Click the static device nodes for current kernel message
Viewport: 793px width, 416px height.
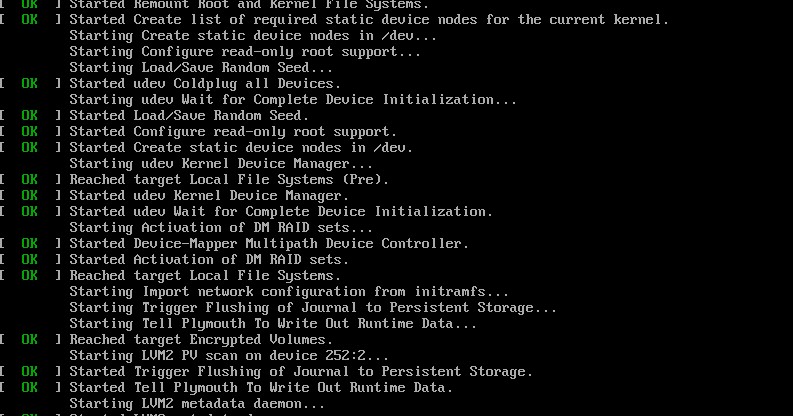click(369, 20)
